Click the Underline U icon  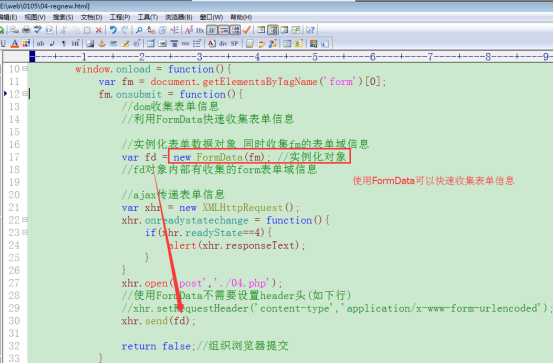tap(3, 44)
